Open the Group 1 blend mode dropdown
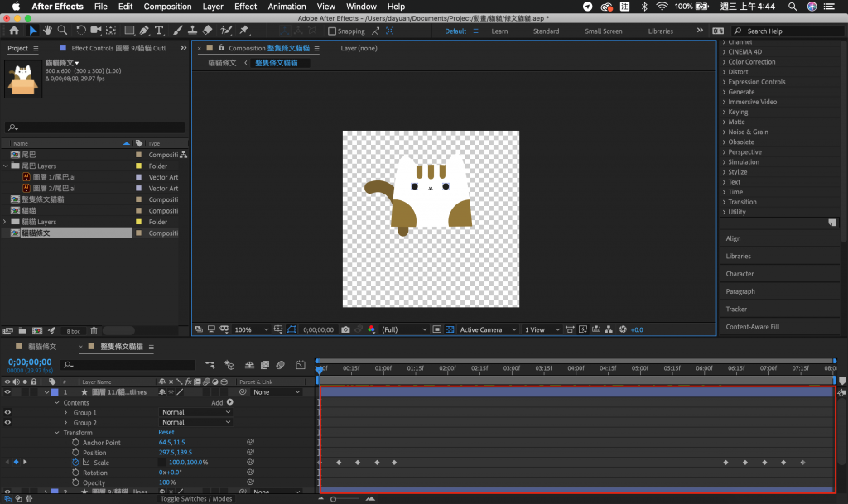 pos(195,412)
